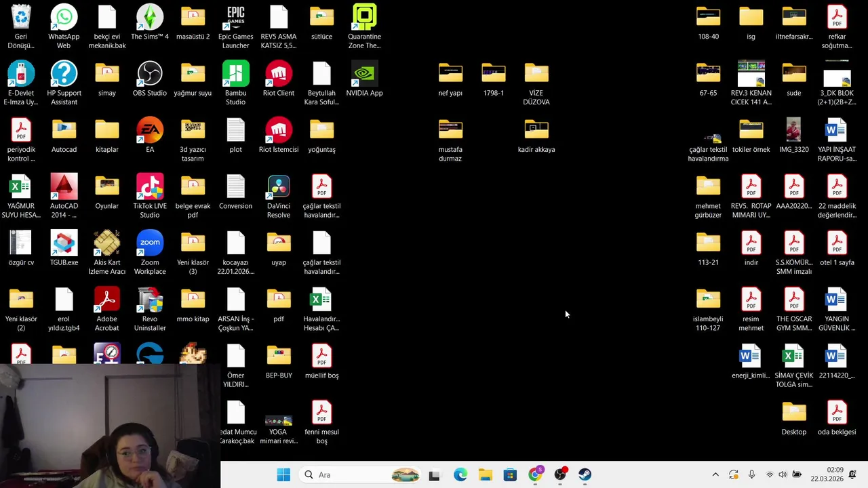The height and width of the screenshot is (488, 868).
Task: Open Microsoft Store from taskbar
Action: coord(510,474)
